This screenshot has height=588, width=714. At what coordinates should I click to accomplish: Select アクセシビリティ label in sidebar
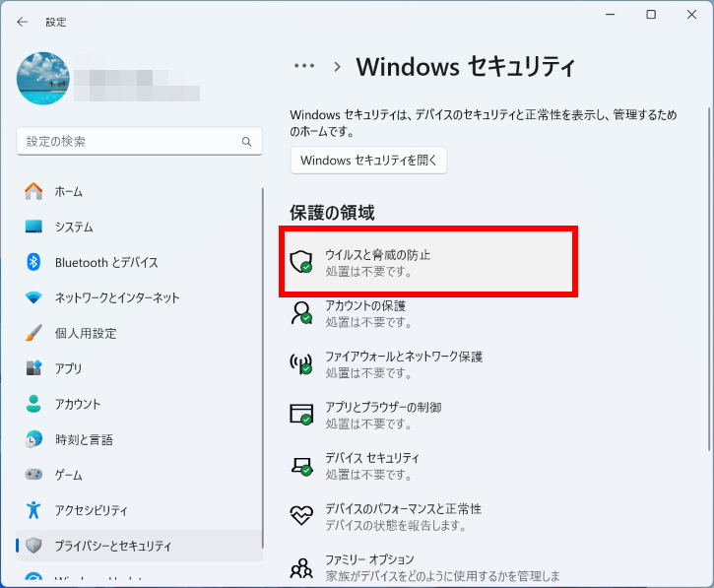coord(91,510)
